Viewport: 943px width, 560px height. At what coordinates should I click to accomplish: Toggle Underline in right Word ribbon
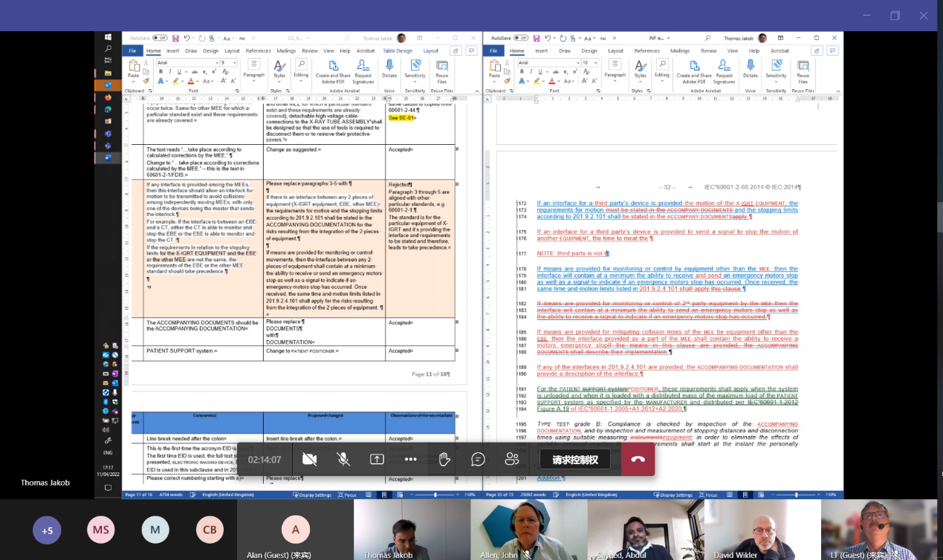pos(540,72)
